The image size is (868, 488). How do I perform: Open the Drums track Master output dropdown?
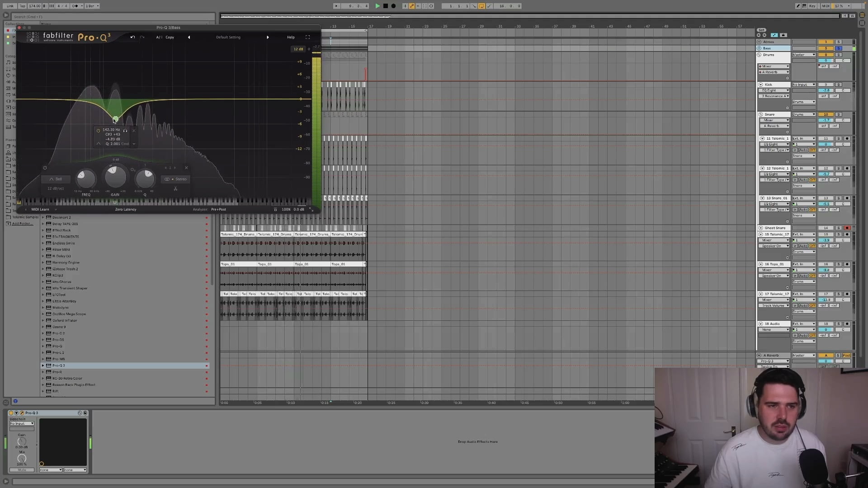[x=804, y=55]
